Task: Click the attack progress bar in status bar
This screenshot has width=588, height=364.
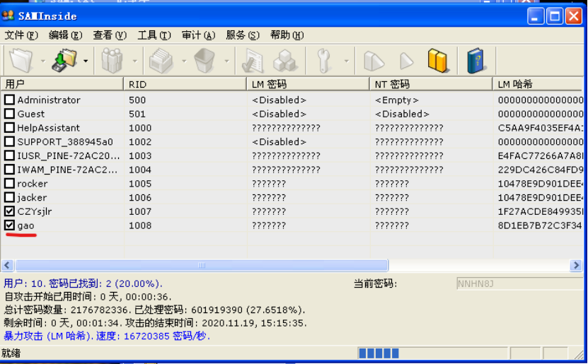Action: tap(433, 353)
